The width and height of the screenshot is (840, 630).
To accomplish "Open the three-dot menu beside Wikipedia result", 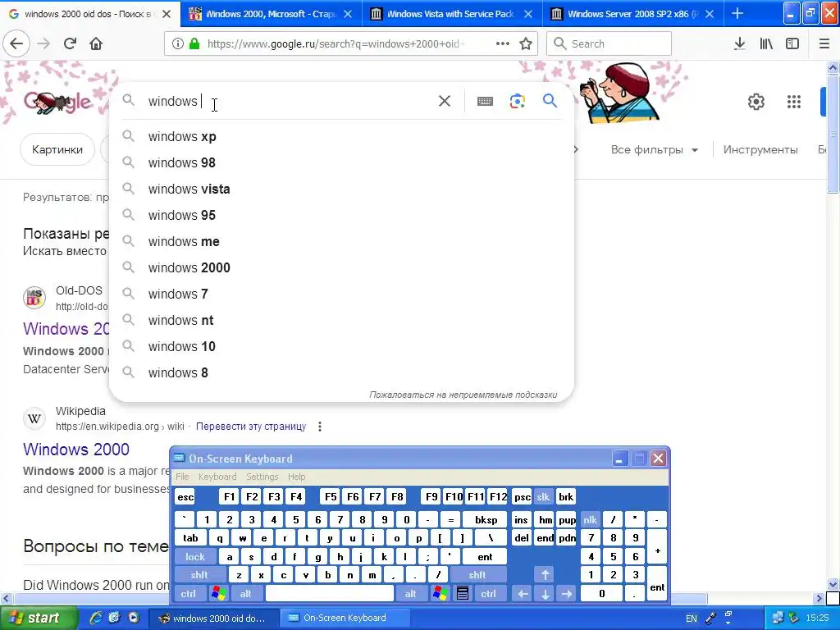I will [320, 427].
